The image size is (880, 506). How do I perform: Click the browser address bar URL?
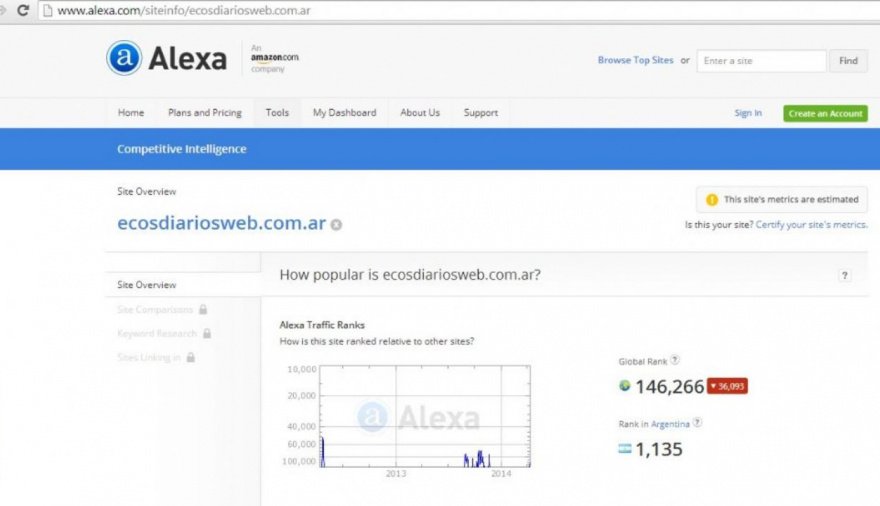click(184, 11)
